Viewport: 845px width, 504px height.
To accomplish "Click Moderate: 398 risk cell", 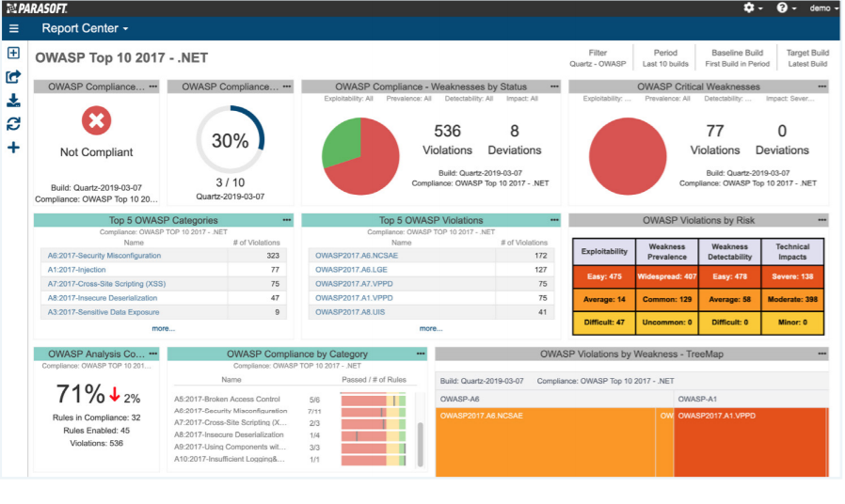I will click(x=792, y=299).
